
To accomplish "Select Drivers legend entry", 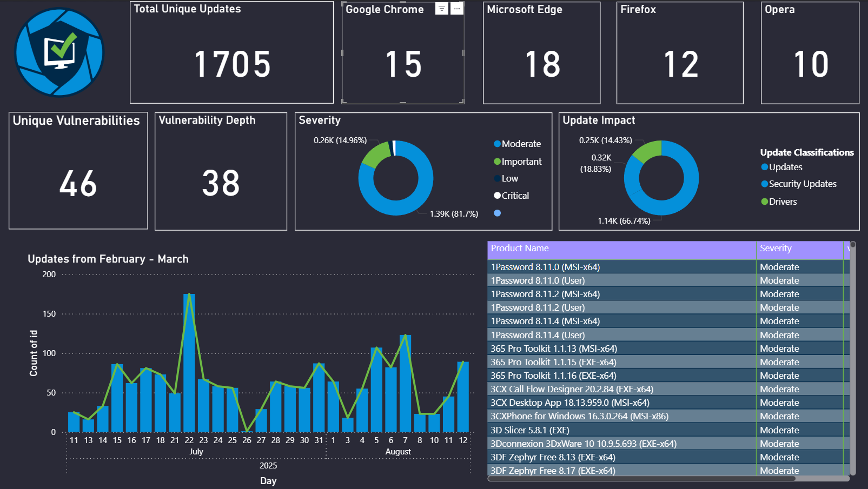I will tap(779, 202).
